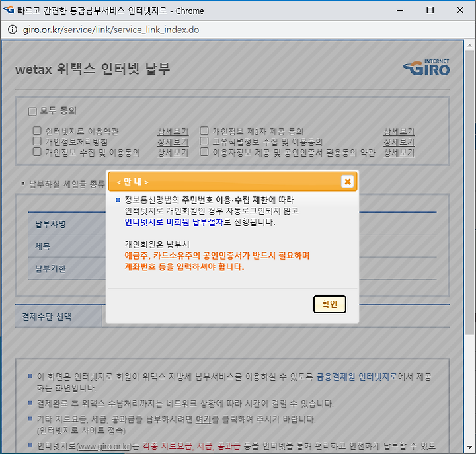Click the site information icon in address bar

(x=12, y=30)
